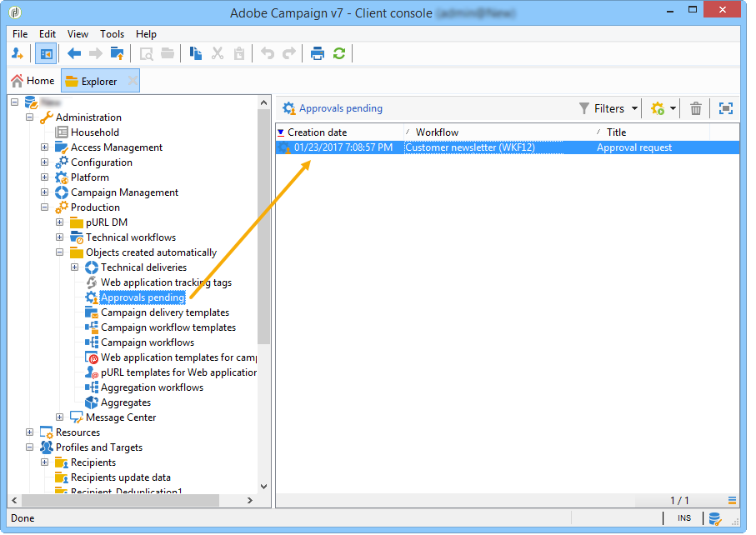Select Campaign workflow templates item
756x535 pixels.
point(168,327)
